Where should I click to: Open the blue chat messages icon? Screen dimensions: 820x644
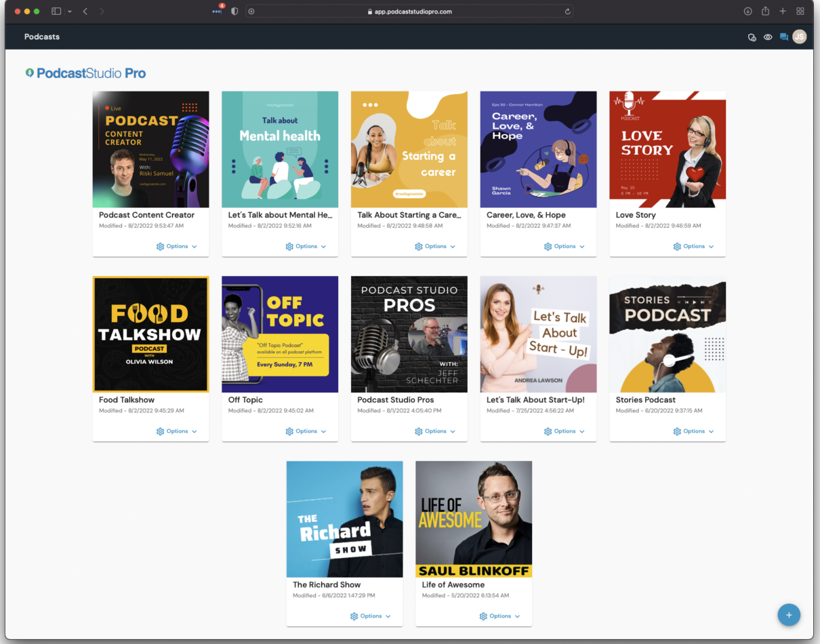784,37
